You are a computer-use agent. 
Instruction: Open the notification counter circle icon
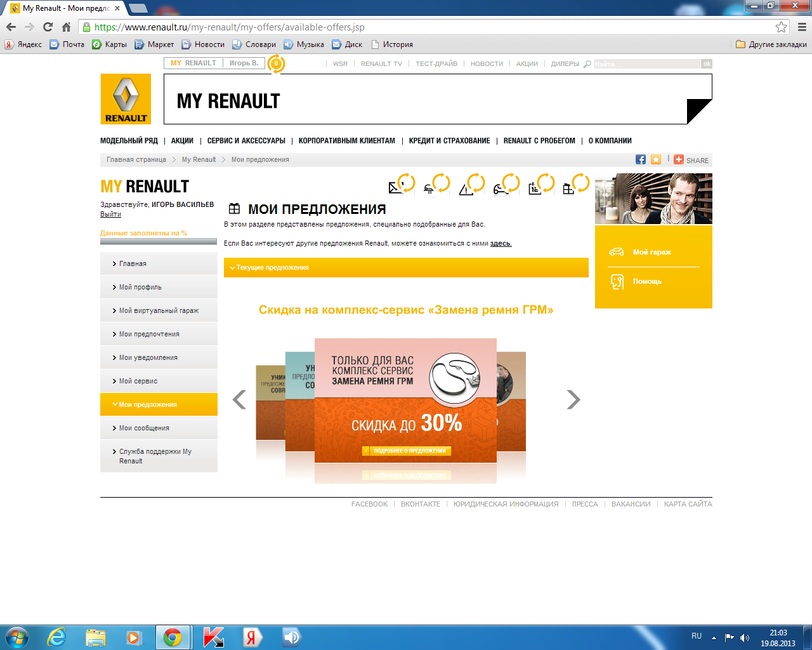276,63
